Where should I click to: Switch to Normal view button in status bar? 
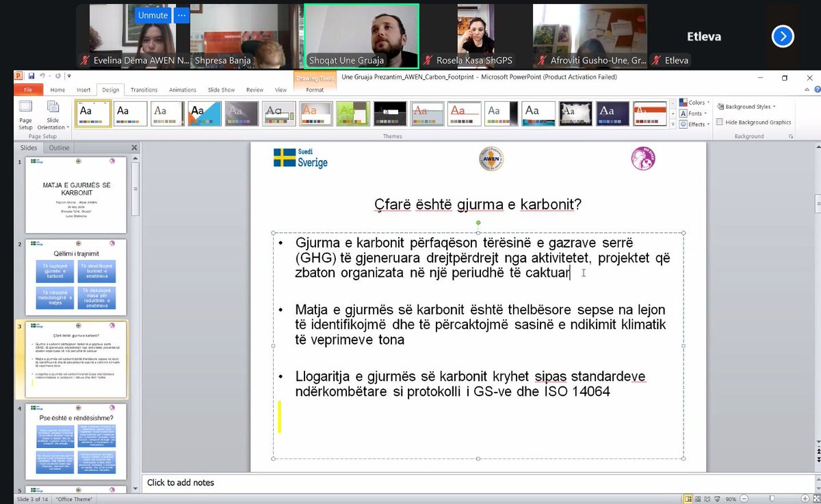point(689,499)
